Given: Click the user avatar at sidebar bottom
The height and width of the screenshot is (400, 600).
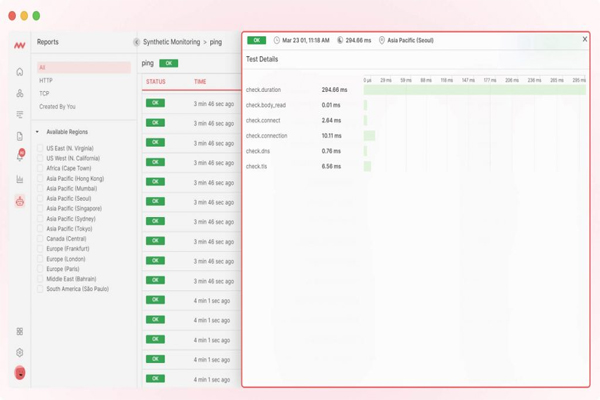Looking at the screenshot, I should (20, 373).
